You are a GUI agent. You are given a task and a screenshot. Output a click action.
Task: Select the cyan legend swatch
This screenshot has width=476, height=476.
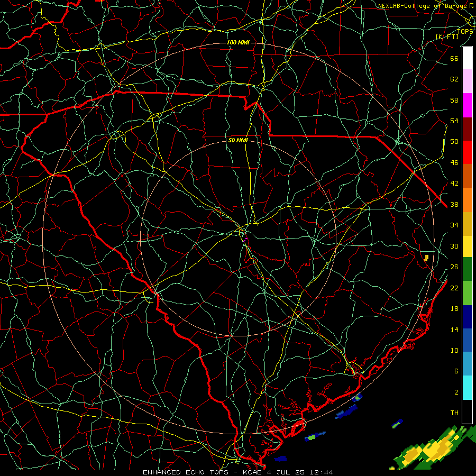(467, 388)
